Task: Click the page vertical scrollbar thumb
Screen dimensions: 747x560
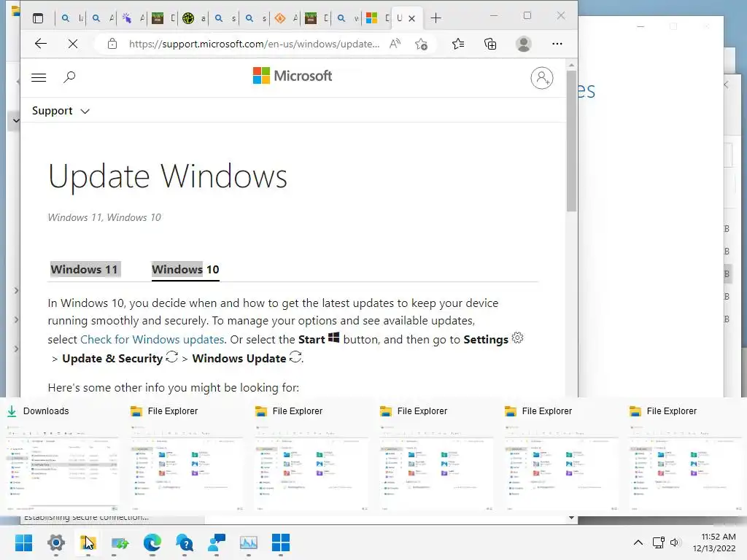Action: tap(571, 141)
